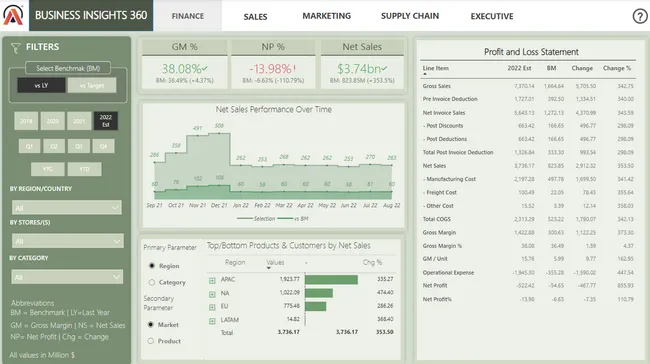
Task: Click the Freight Cost line item
Action: click(441, 192)
